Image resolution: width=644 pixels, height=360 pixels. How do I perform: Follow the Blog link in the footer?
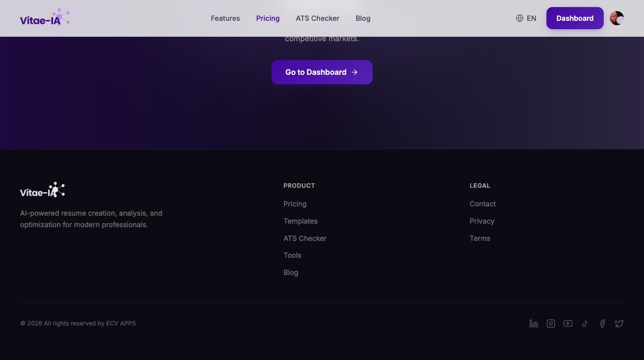[291, 272]
